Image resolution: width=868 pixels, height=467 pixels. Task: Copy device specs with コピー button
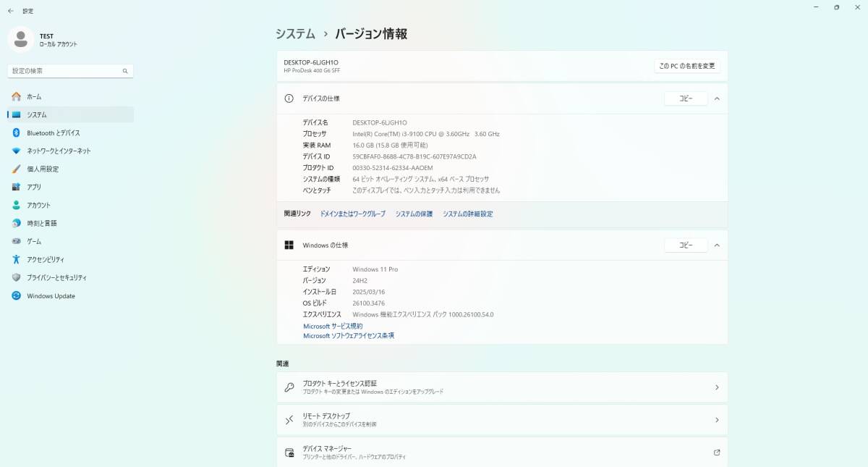click(686, 98)
